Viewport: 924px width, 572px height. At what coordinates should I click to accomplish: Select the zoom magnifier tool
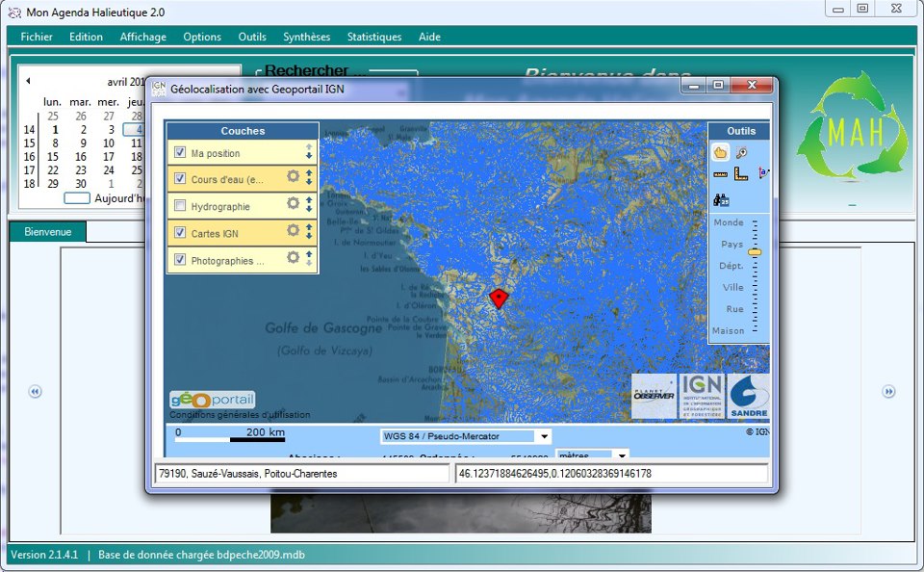pos(741,153)
